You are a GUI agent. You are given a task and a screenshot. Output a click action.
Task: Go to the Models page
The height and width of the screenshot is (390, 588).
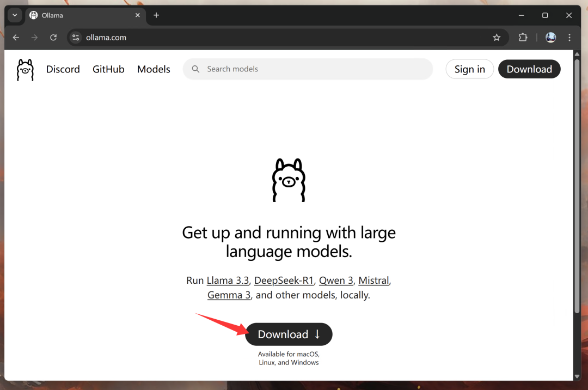pos(154,69)
